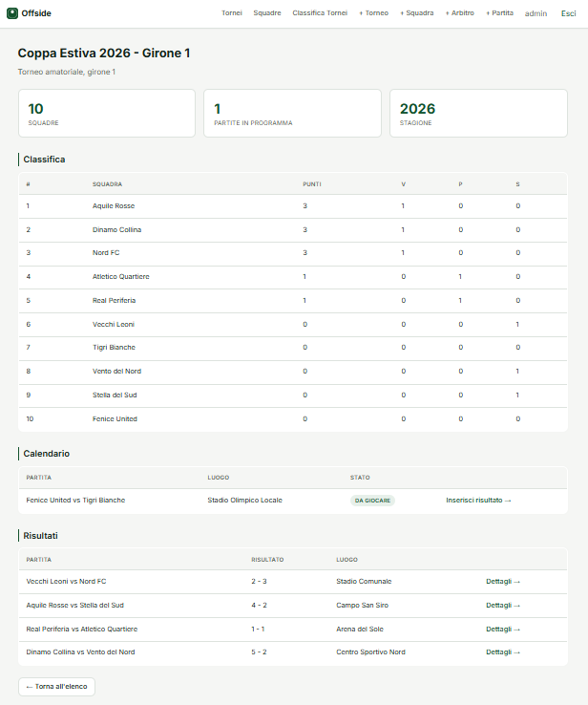Click Campo San Siro venue text
The image size is (588, 705).
point(362,606)
